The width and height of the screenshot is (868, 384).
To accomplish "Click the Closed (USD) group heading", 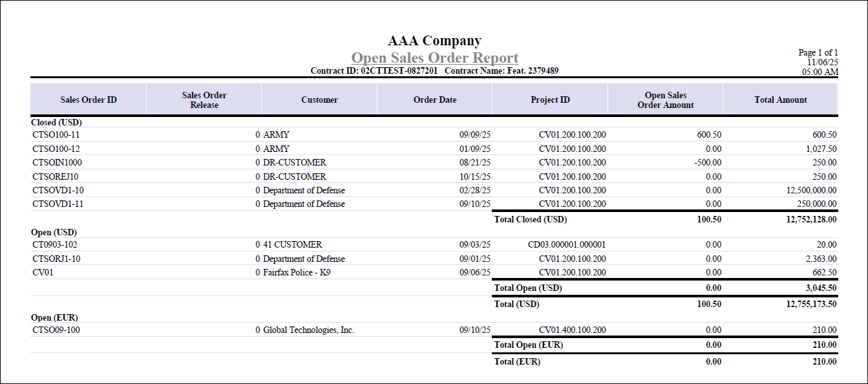I will pyautogui.click(x=56, y=122).
